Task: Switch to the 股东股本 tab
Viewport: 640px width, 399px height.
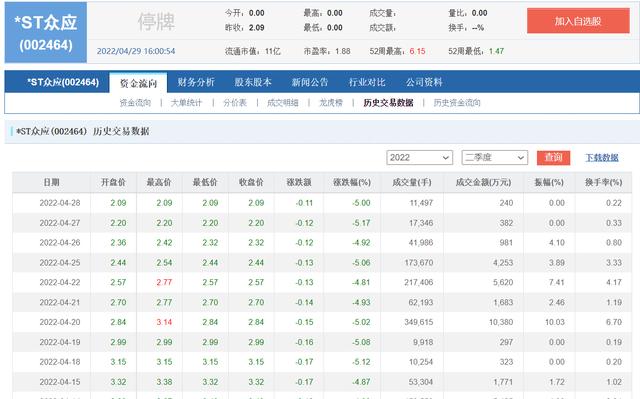Action: pos(253,82)
